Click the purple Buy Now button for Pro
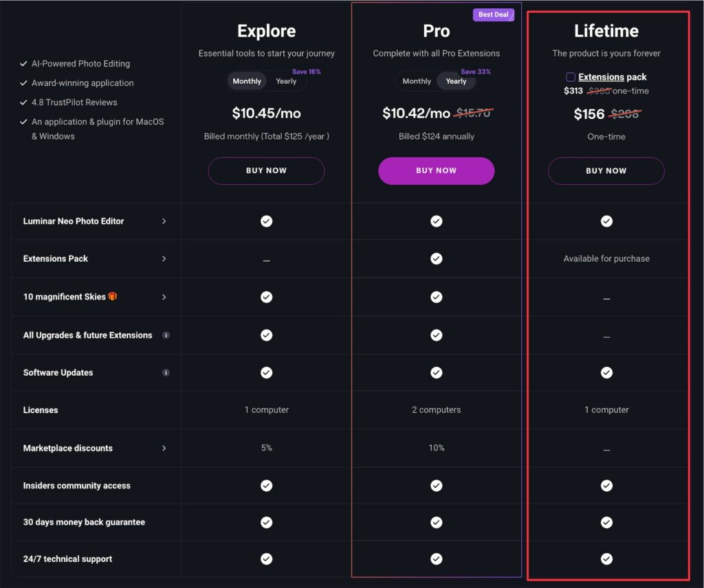704x588 pixels. 437,170
